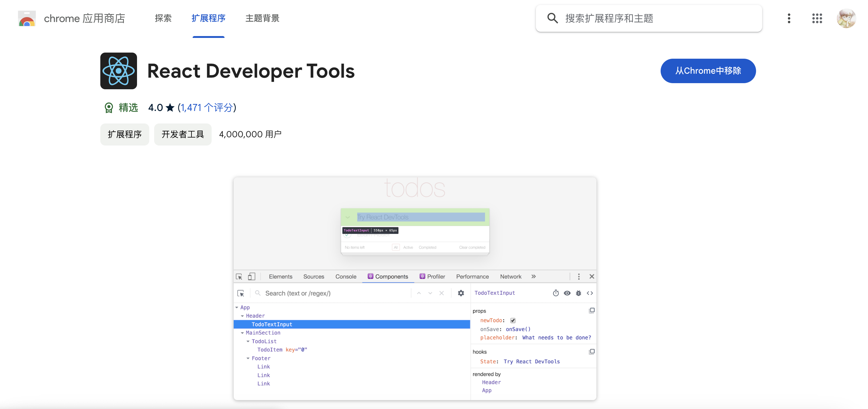Click the React Developer Tools title

pyautogui.click(x=251, y=71)
